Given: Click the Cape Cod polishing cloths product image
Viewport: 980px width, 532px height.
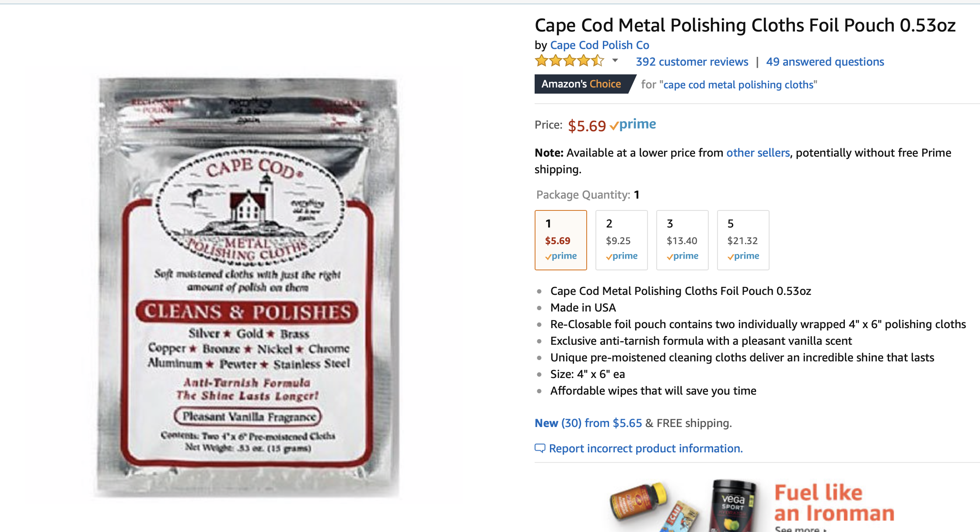Looking at the screenshot, I should 248,287.
